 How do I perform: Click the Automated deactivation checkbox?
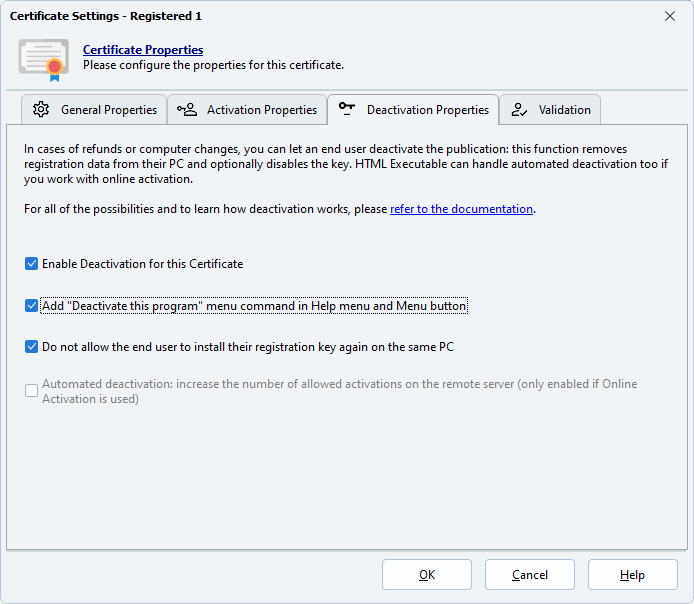click(x=32, y=391)
